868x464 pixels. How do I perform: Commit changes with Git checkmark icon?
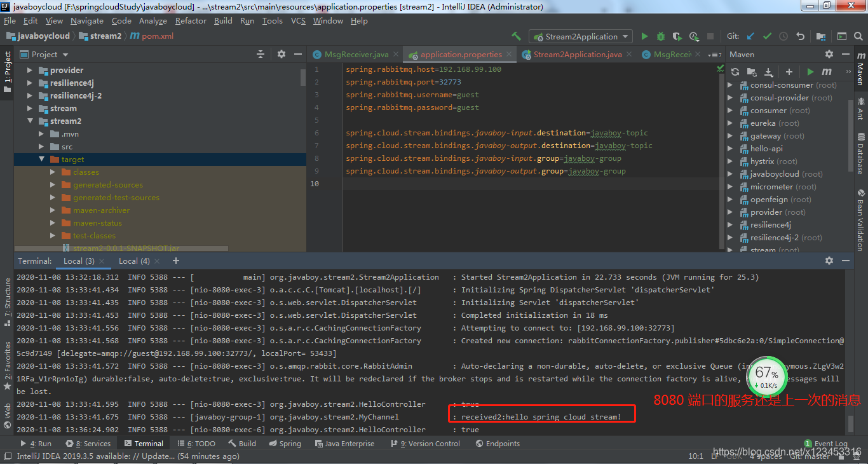[x=767, y=36]
